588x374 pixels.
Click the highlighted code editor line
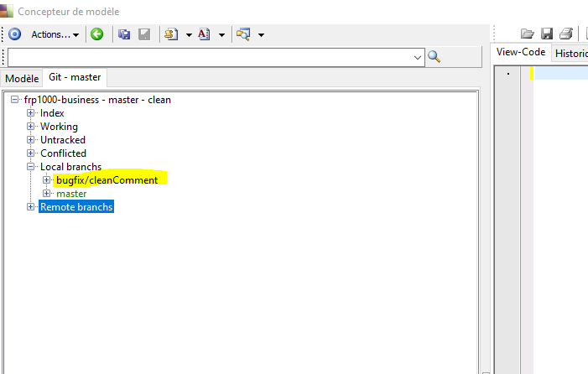coord(561,73)
